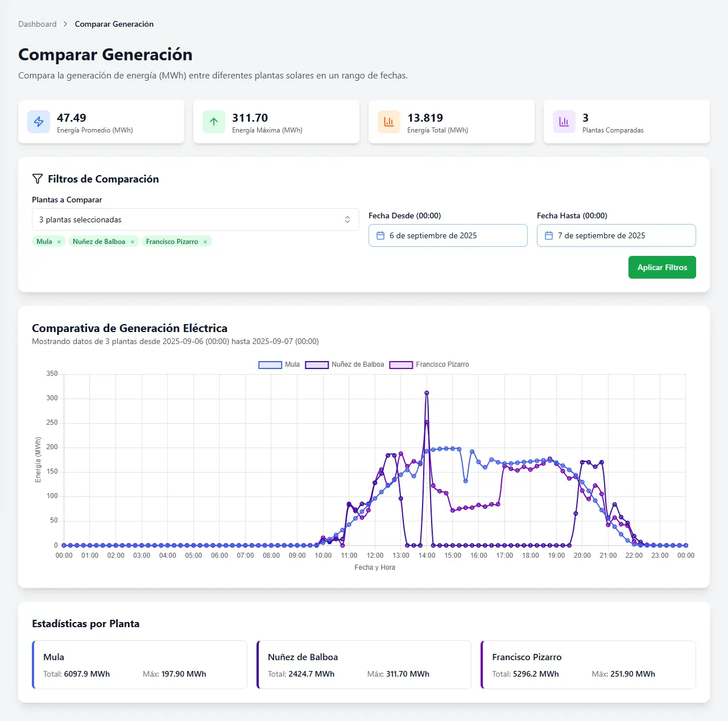Click the Comparar Generación breadcrumb item
Image resolution: width=728 pixels, height=721 pixels.
(x=114, y=24)
